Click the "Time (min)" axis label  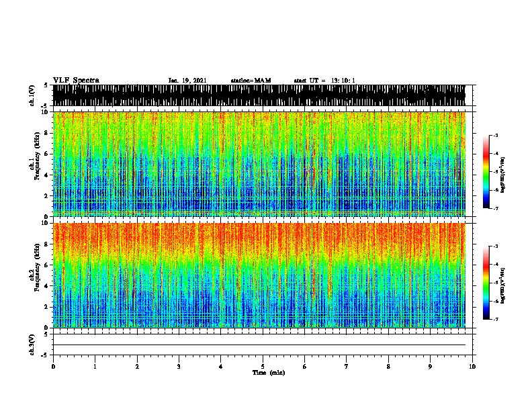269,373
